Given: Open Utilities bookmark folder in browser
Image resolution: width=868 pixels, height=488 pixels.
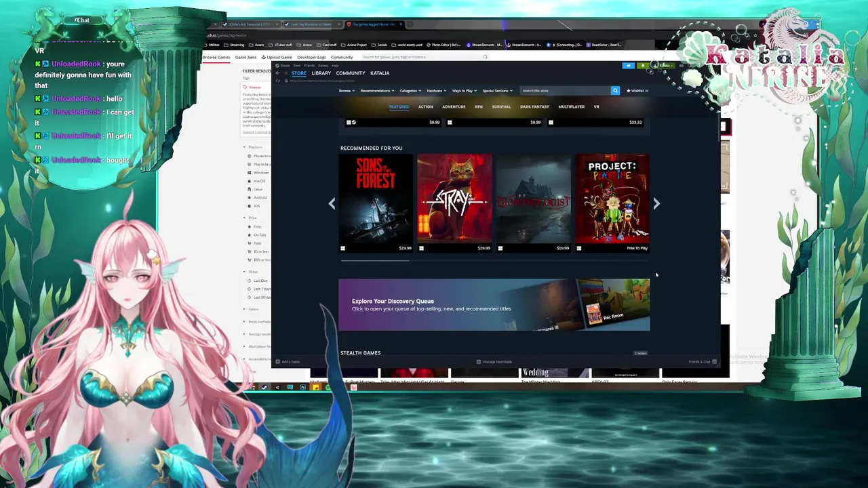Looking at the screenshot, I should [214, 45].
